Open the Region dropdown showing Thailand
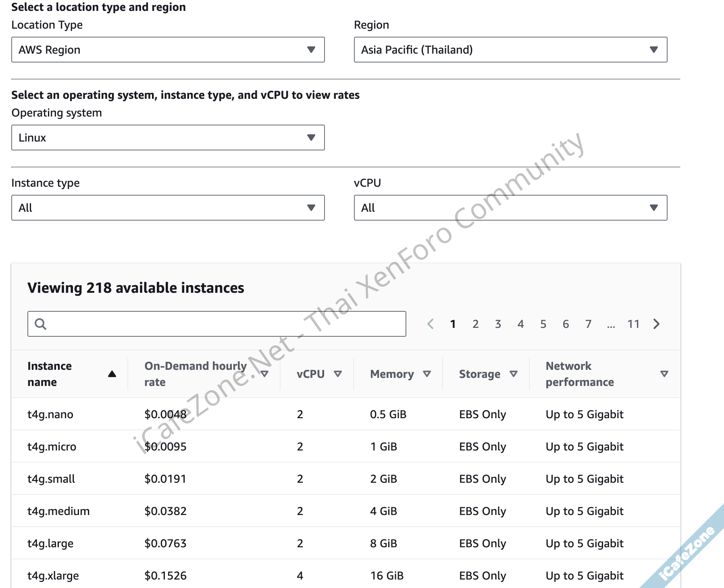724x588 pixels. pyautogui.click(x=510, y=50)
